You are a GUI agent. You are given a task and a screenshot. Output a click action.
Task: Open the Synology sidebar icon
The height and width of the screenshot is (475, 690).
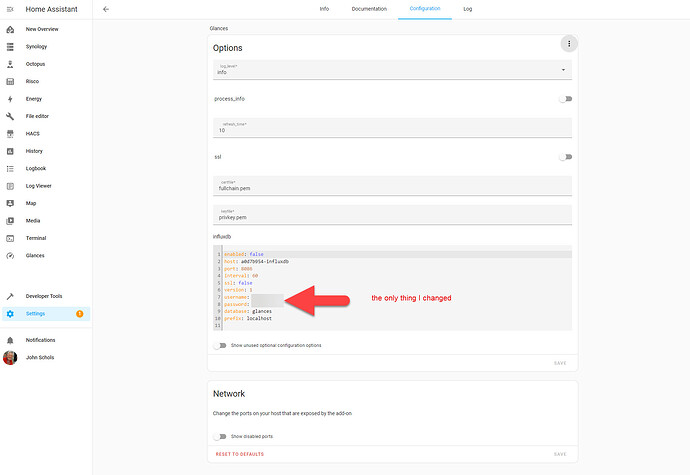click(10, 46)
